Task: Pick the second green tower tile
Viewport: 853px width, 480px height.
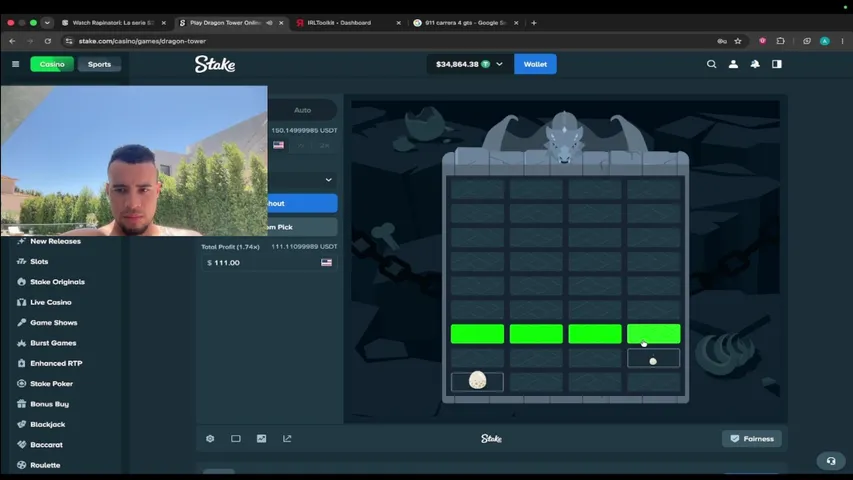Action: click(x=536, y=334)
